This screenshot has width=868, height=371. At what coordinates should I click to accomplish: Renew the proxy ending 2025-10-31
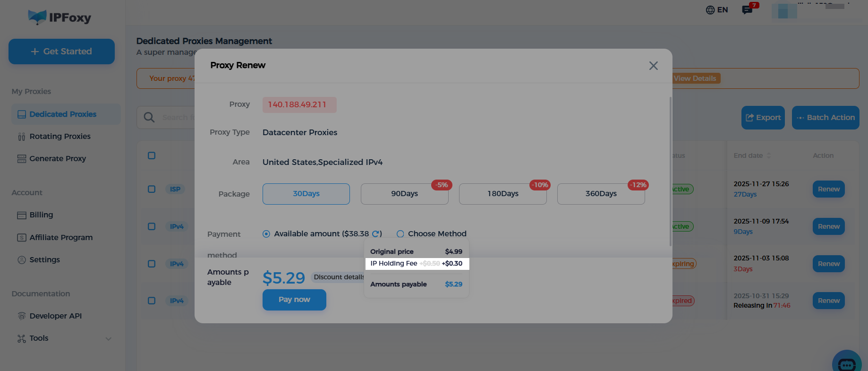[829, 301]
